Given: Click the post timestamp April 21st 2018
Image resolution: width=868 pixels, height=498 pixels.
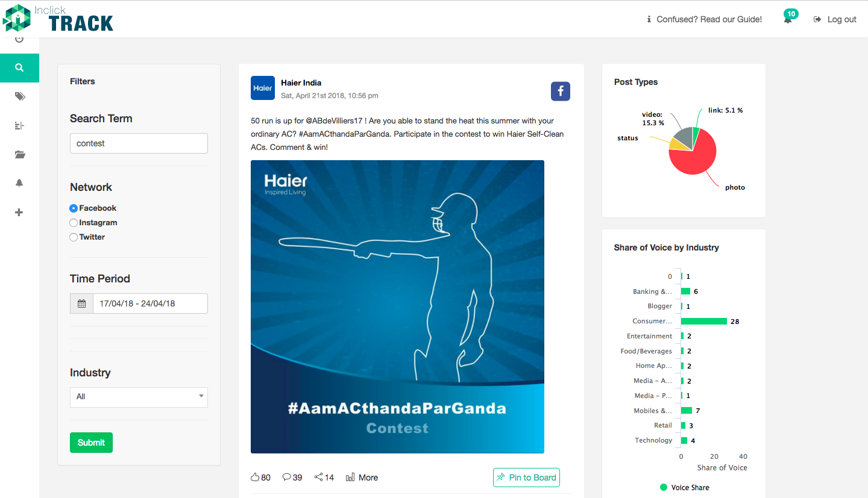Looking at the screenshot, I should [x=330, y=96].
